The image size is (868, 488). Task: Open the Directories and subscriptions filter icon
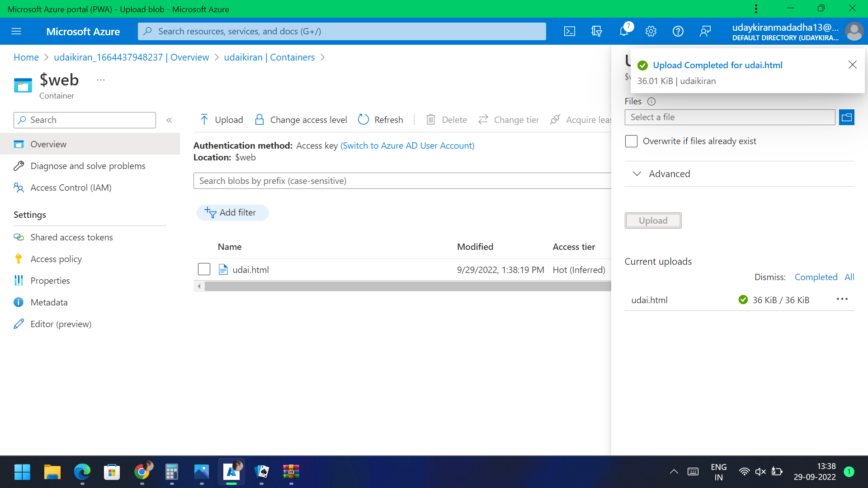[597, 31]
